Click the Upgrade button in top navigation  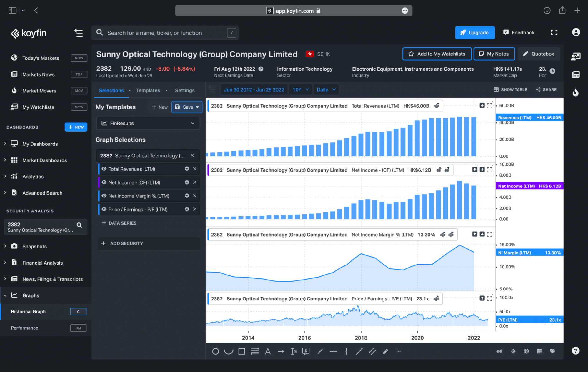pos(474,33)
